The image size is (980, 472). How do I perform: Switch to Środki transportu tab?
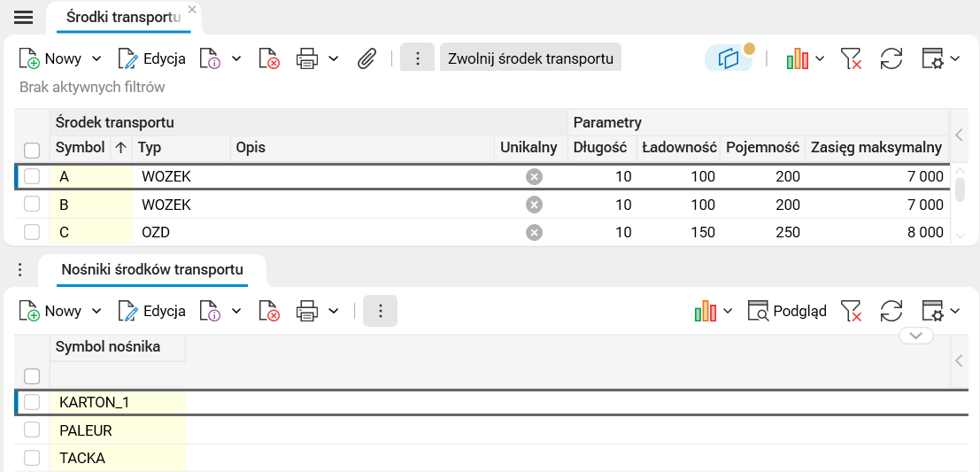coord(123,17)
